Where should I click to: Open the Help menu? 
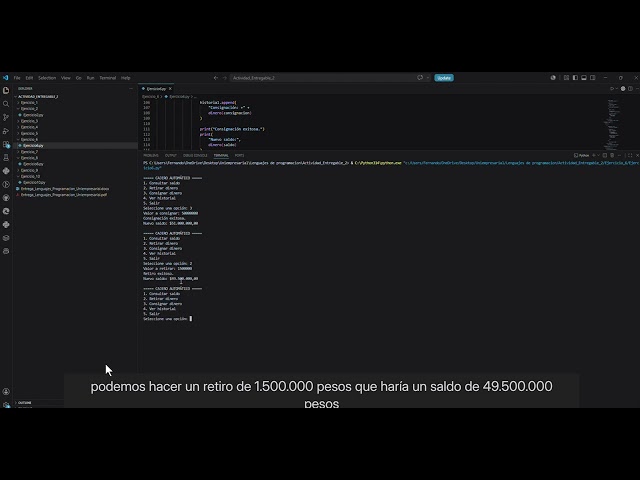[125, 78]
